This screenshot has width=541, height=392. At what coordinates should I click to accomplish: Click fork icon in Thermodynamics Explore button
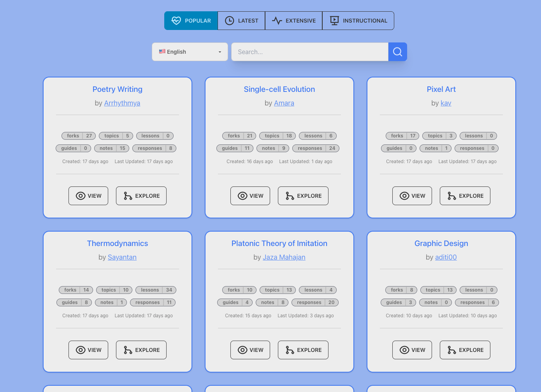[x=128, y=350]
